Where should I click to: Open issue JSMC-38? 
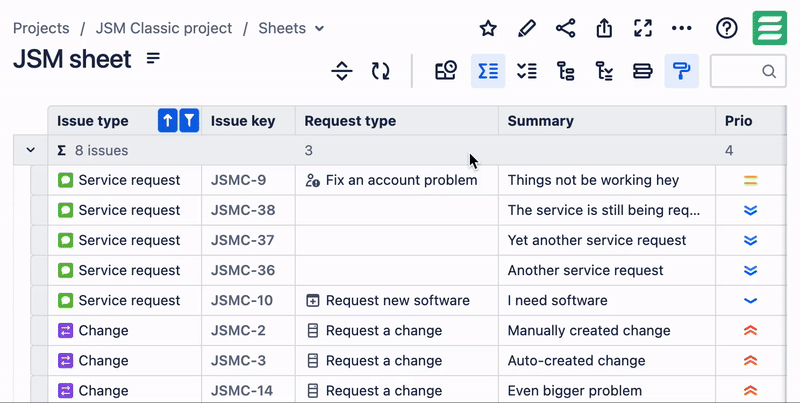point(243,210)
